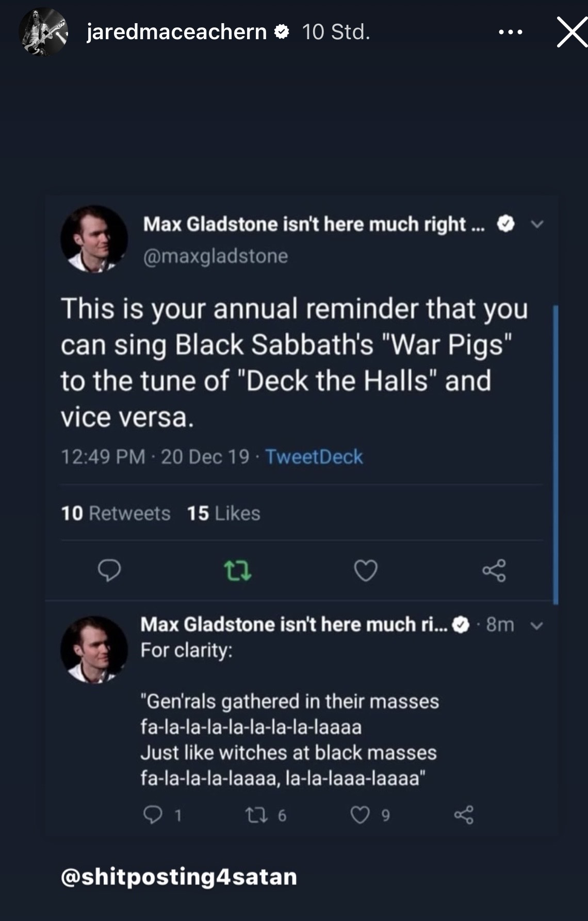Image resolution: width=588 pixels, height=921 pixels.
Task: Open the story three-dots options menu
Action: coord(511,32)
